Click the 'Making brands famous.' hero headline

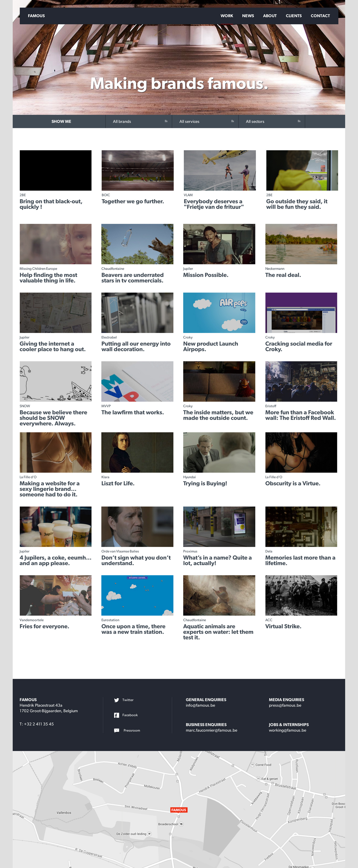point(179,84)
